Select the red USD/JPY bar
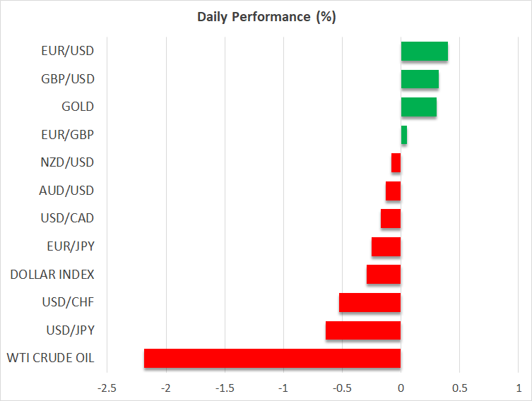This screenshot has height=401, width=532. tap(363, 330)
